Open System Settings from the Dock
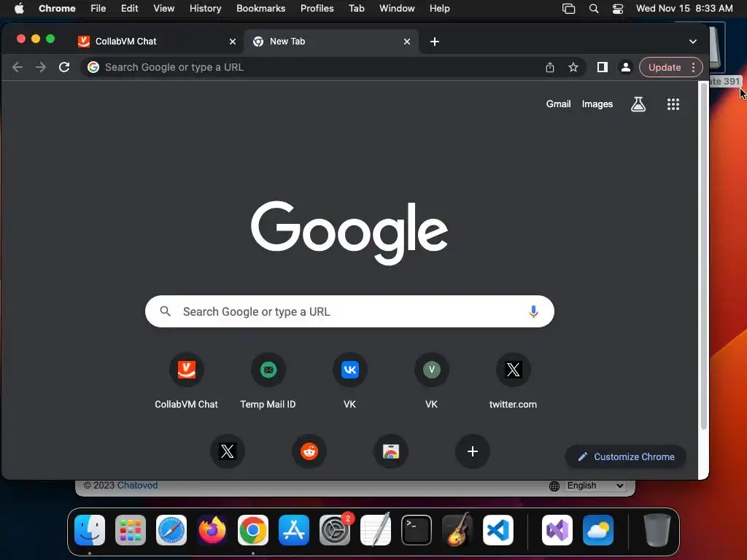Image resolution: width=747 pixels, height=560 pixels. (x=334, y=530)
